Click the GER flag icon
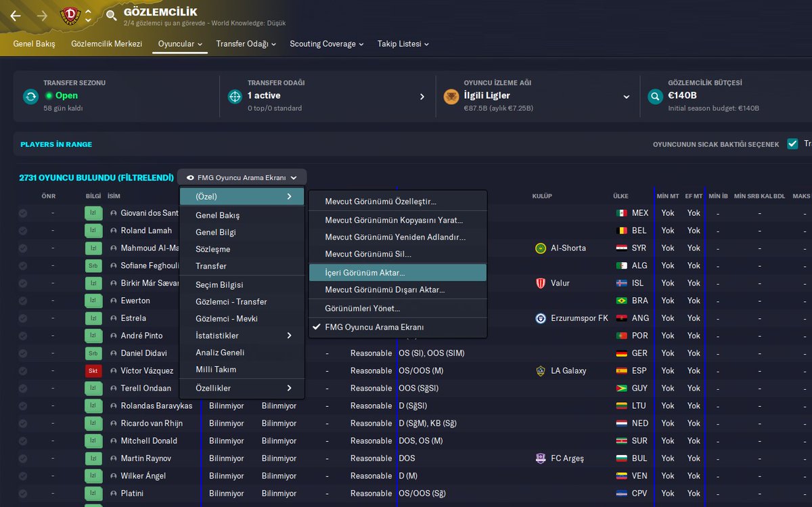Screen dimensions: 812x507 pos(621,353)
